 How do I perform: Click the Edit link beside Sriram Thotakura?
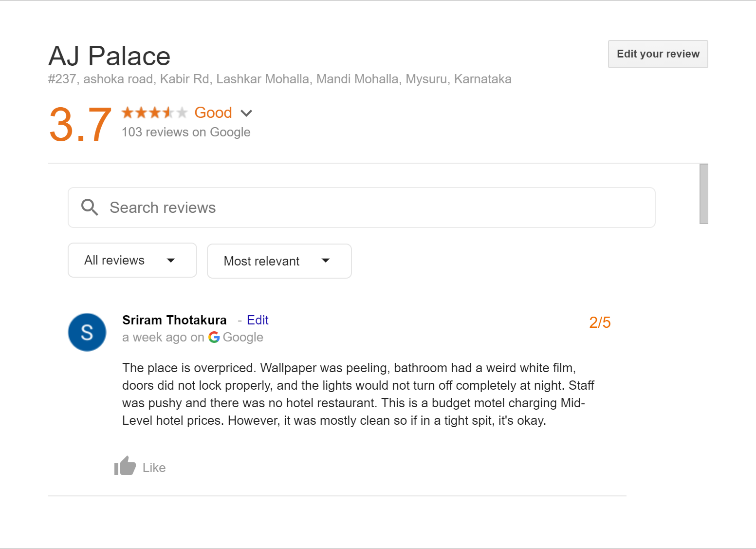click(x=258, y=320)
